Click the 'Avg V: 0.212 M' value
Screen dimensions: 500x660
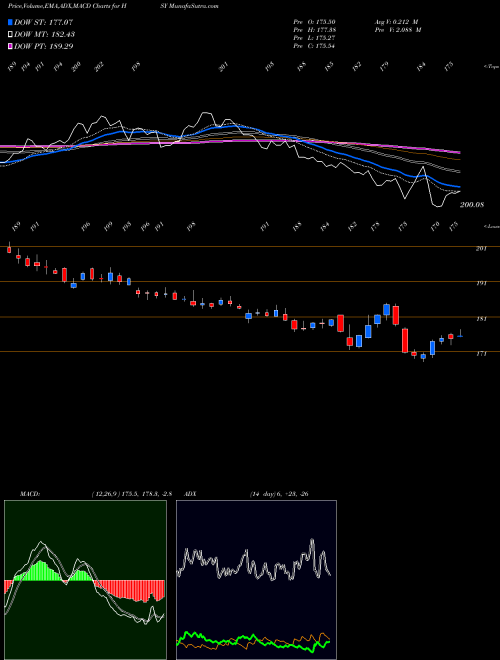tap(396, 22)
